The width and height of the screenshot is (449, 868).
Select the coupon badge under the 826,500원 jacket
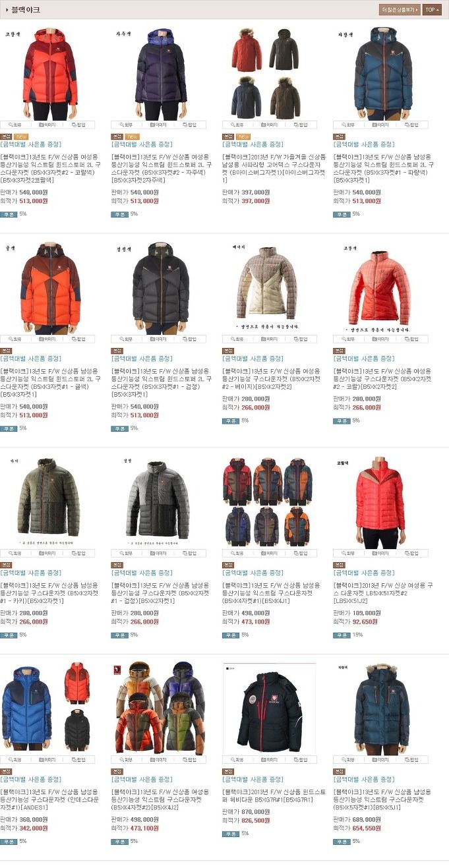tap(231, 833)
